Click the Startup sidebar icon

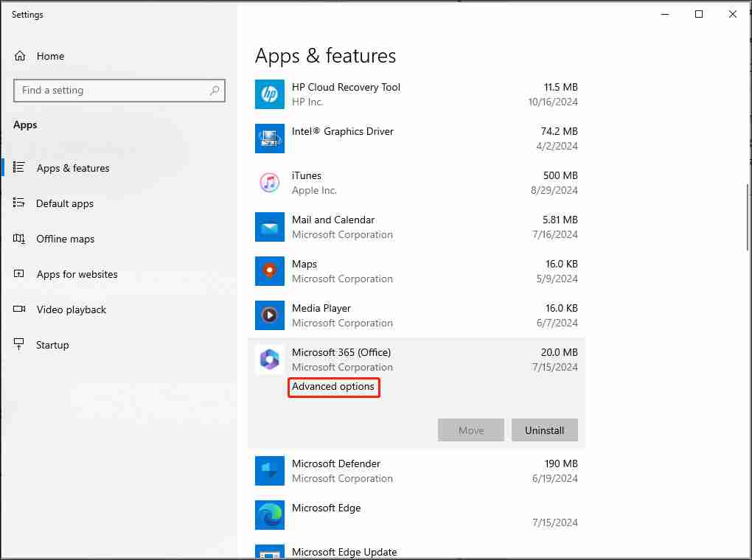coord(18,344)
